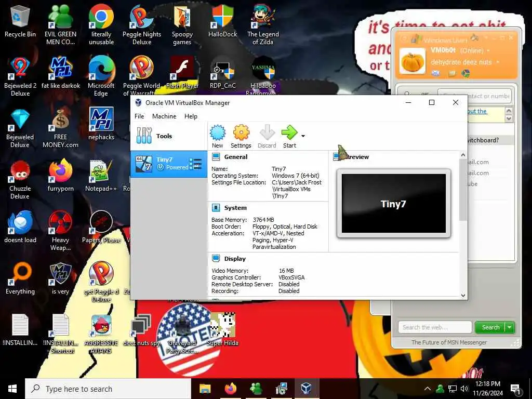Click the Tiny7 preview thumbnail

(394, 203)
